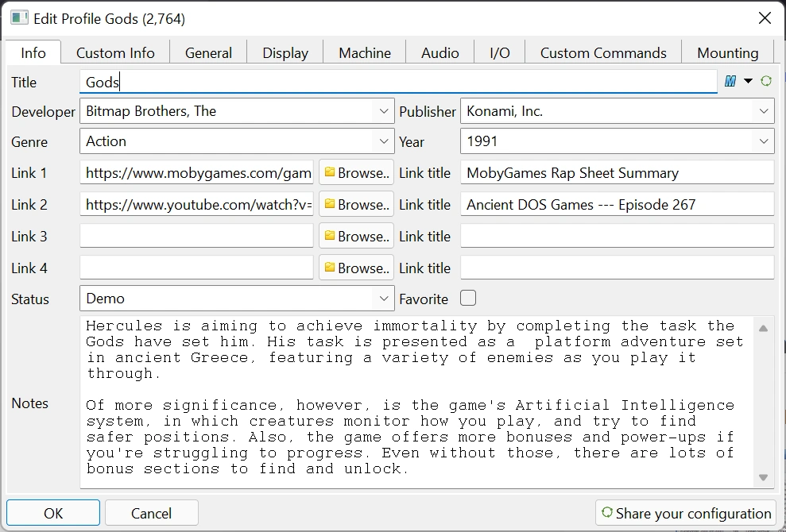Switch to the Machine tab
Viewport: 786px width, 532px height.
coord(365,53)
